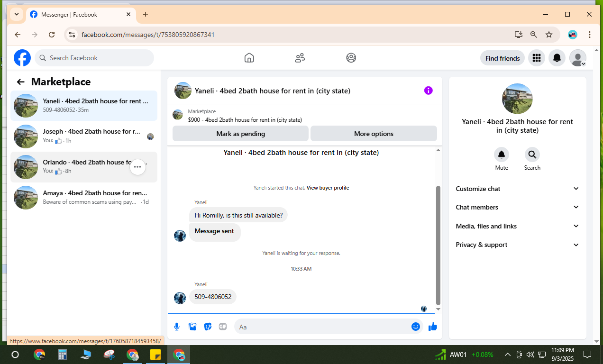The width and height of the screenshot is (603, 364).
Task: Open the Facebook menu grid icon
Action: (537, 58)
